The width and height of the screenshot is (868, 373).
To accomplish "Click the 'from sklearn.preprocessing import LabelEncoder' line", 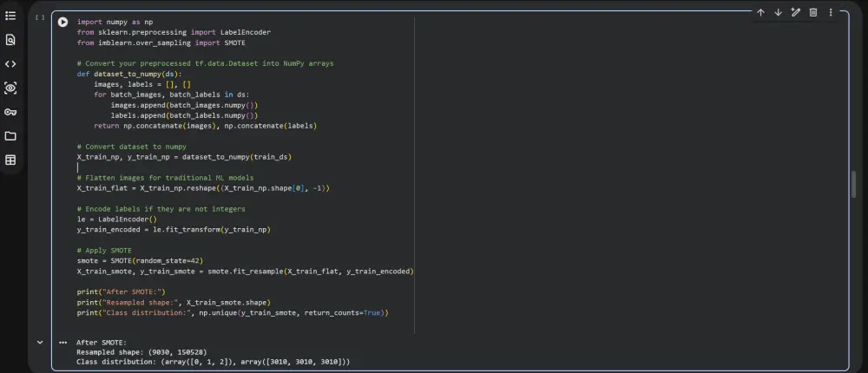I will click(x=174, y=32).
